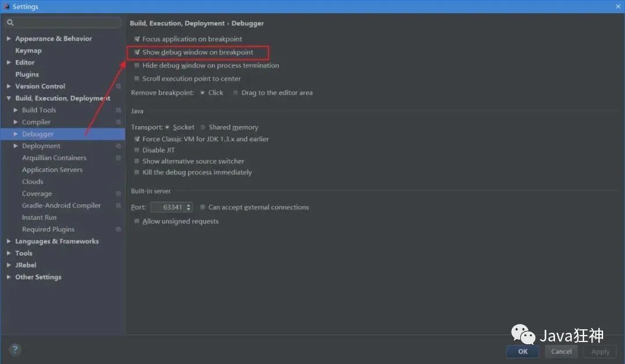
Task: Click the Settings window title icon
Action: coord(6,6)
